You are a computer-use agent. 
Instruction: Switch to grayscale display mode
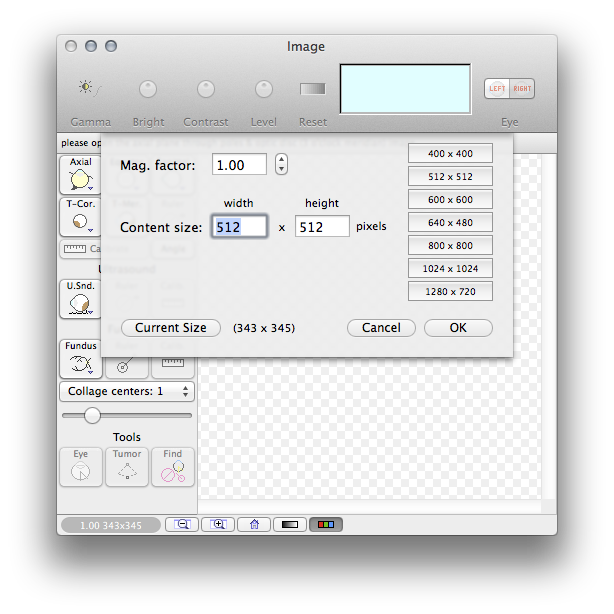click(290, 524)
